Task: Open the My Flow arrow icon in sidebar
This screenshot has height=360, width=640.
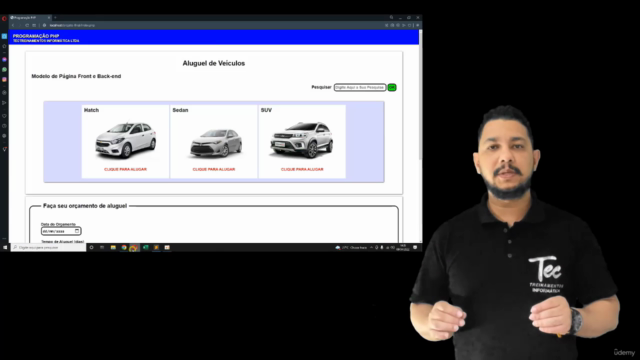Action: tap(4, 103)
